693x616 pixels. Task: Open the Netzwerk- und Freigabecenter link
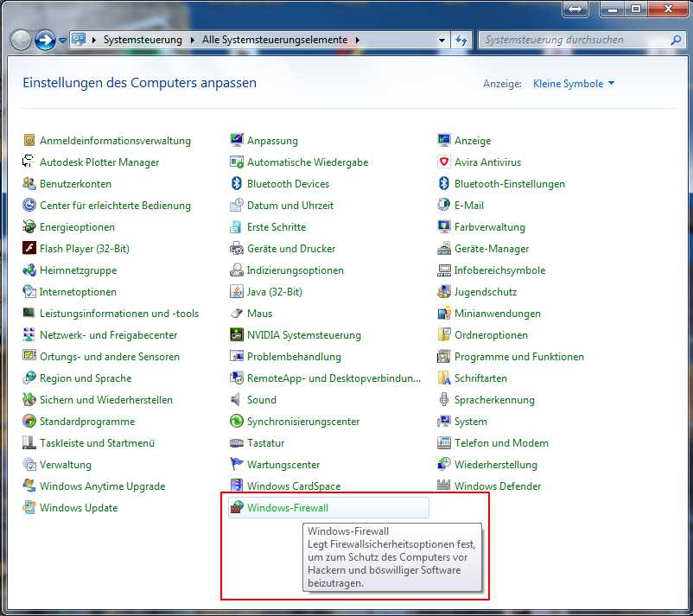pos(108,335)
